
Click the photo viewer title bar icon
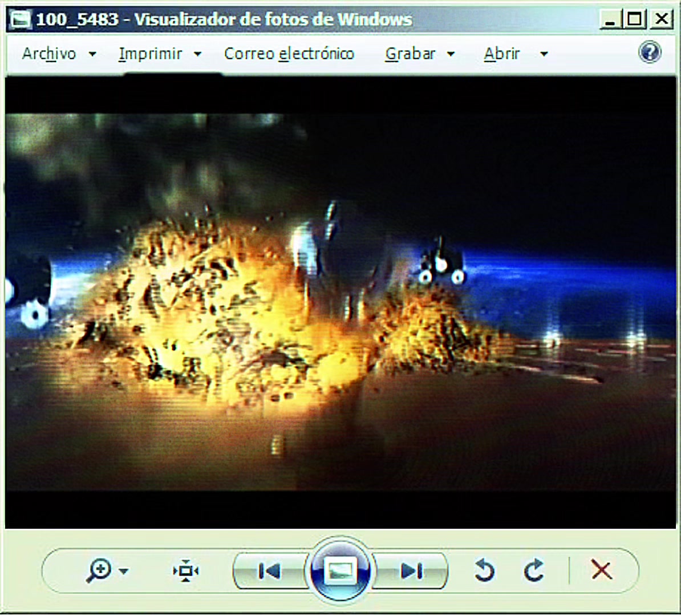click(x=20, y=19)
